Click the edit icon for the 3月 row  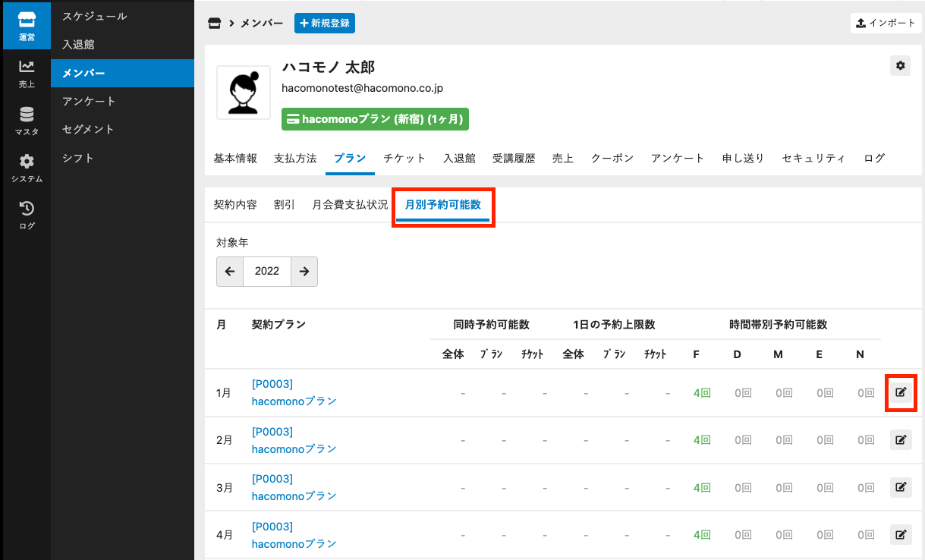pos(901,487)
